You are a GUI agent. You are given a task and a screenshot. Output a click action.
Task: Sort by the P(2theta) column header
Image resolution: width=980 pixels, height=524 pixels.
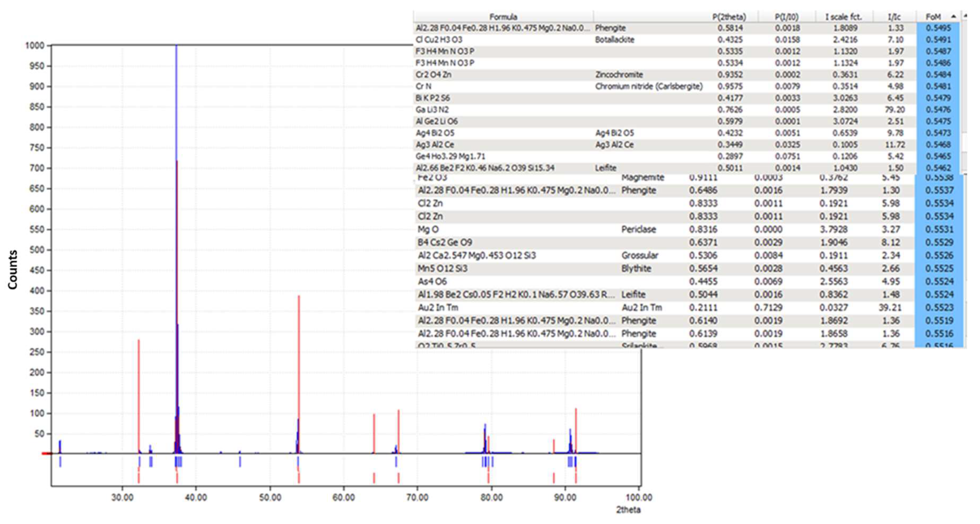[x=729, y=17]
